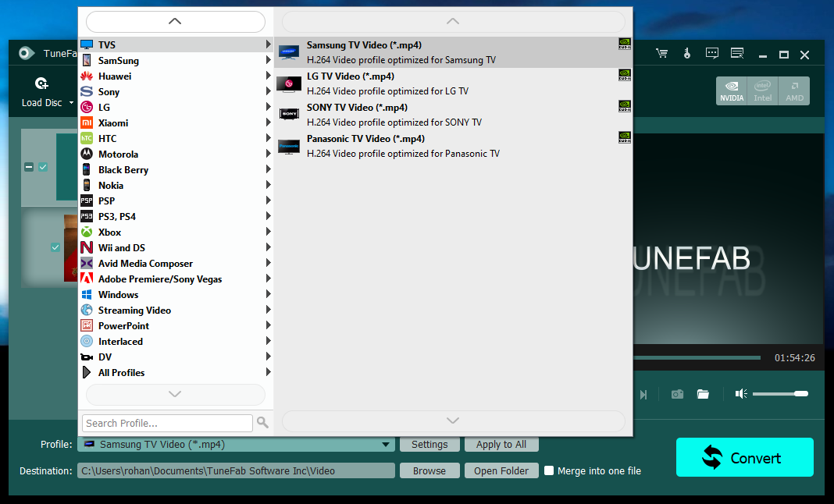Take a snapshot with the camera icon
Screen dimensions: 834x504
[x=677, y=394]
